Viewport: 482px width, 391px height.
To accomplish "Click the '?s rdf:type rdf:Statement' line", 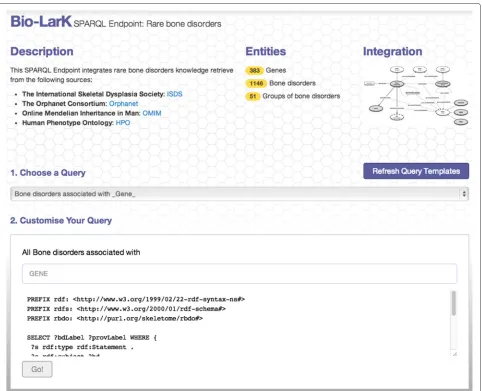I will point(82,347).
